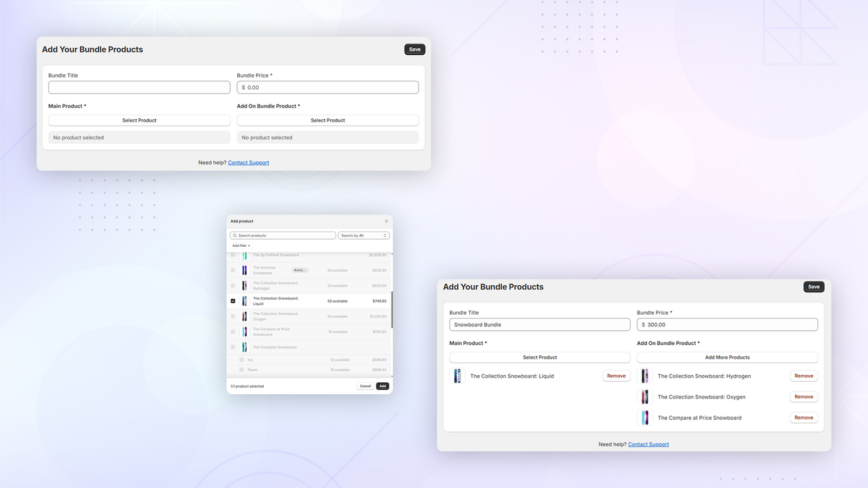Open the Search by All dropdown
Viewport: 868px width, 488px height.
364,235
